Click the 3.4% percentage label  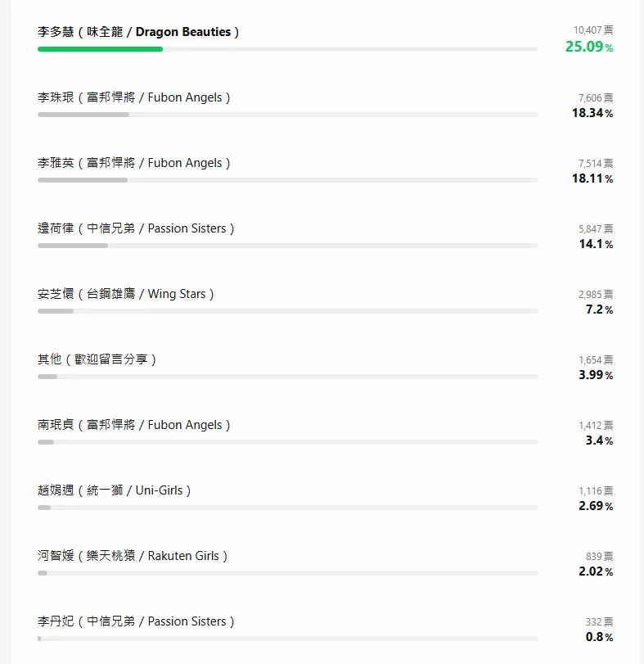(x=600, y=440)
